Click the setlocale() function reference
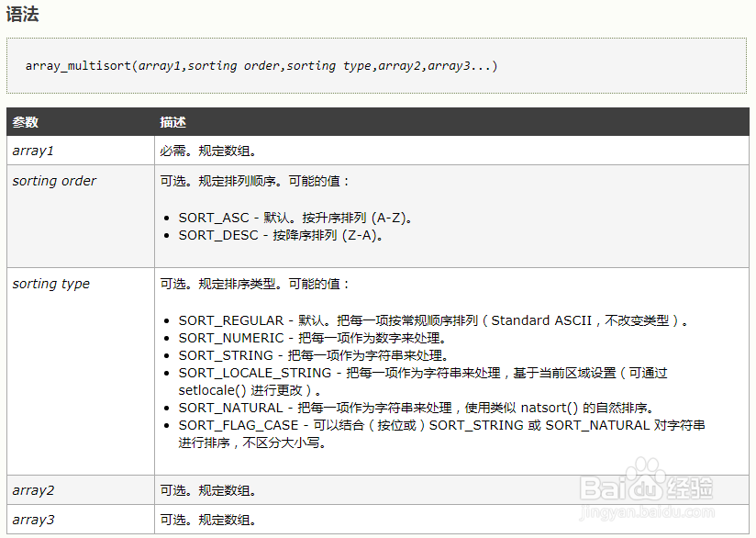The image size is (756, 538). coord(205,390)
